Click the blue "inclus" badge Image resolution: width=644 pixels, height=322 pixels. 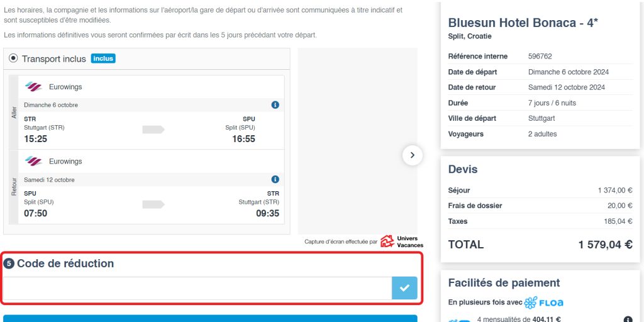pyautogui.click(x=103, y=58)
